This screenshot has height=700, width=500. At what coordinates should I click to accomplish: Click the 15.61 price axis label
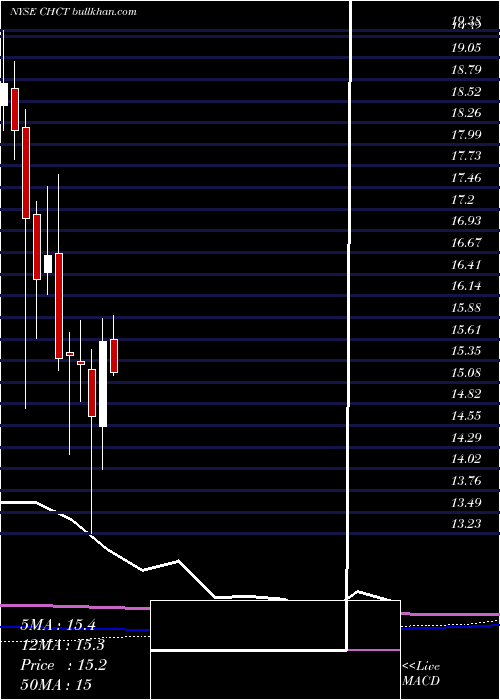tap(466, 329)
